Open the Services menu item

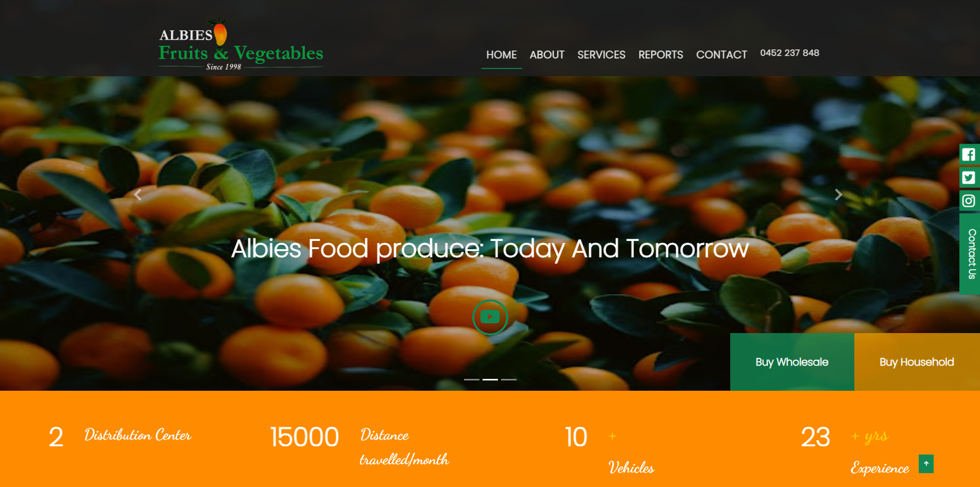coord(601,55)
